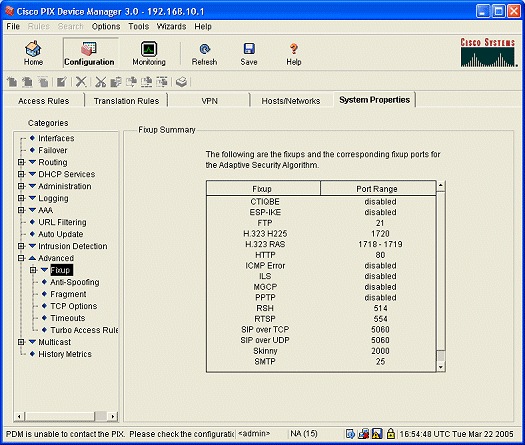This screenshot has width=525, height=445.
Task: Click the PDM application icon in title bar
Action: (x=9, y=11)
